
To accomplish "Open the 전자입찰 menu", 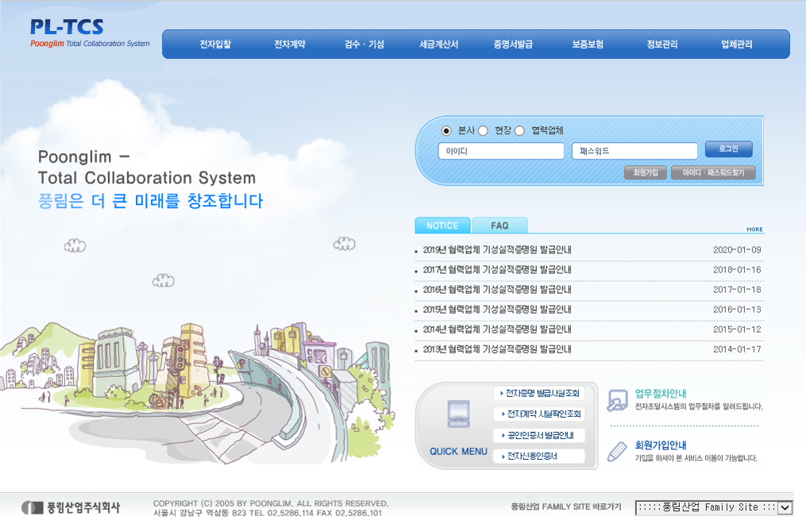I will (215, 44).
